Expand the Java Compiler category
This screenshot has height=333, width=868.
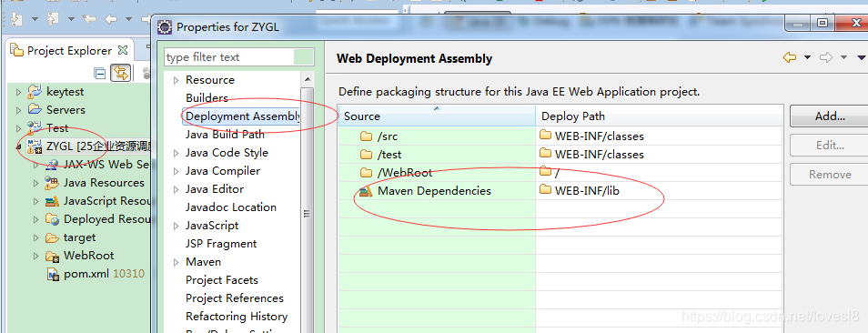point(176,171)
